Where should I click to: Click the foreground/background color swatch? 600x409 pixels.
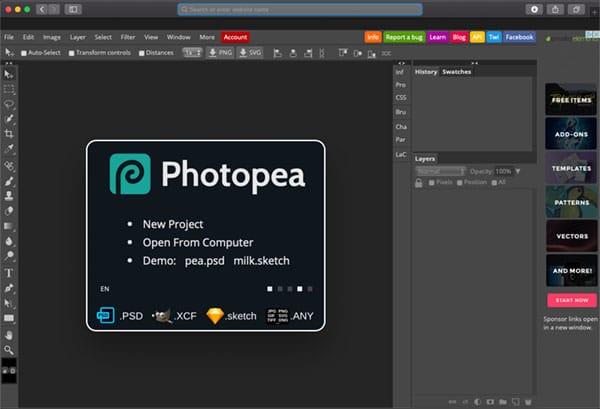point(9,371)
